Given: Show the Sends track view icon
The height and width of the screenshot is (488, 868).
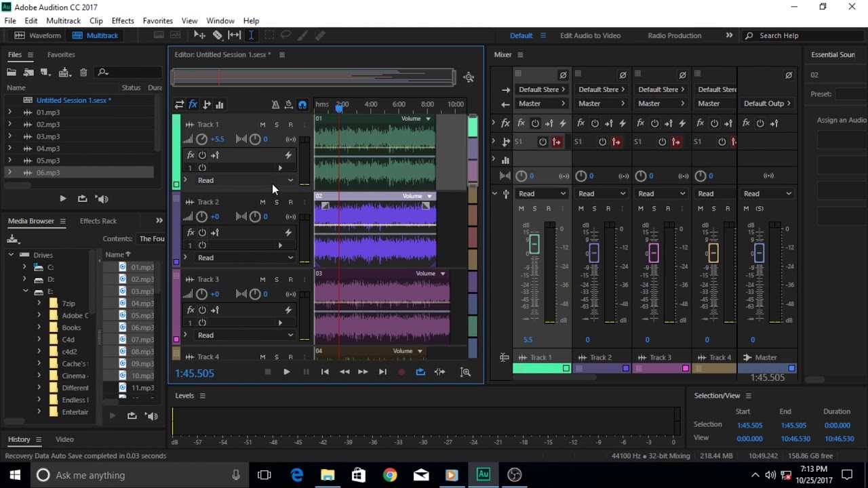Looking at the screenshot, I should click(206, 104).
